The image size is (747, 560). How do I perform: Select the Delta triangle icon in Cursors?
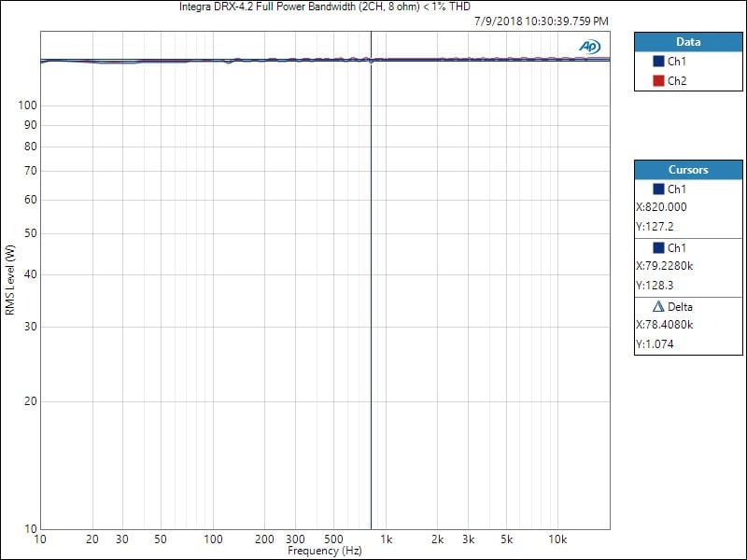coord(659,306)
